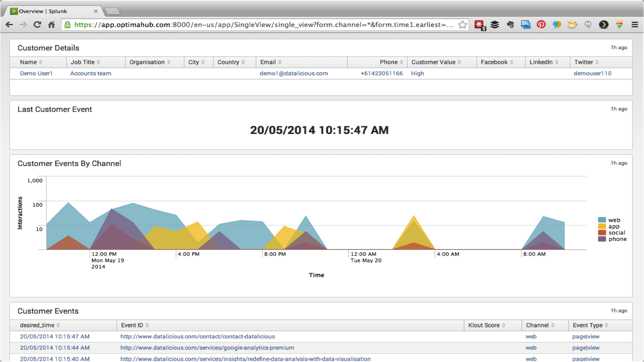Sort events by Channel column
Image resolution: width=644 pixels, height=362 pixels.
point(540,325)
